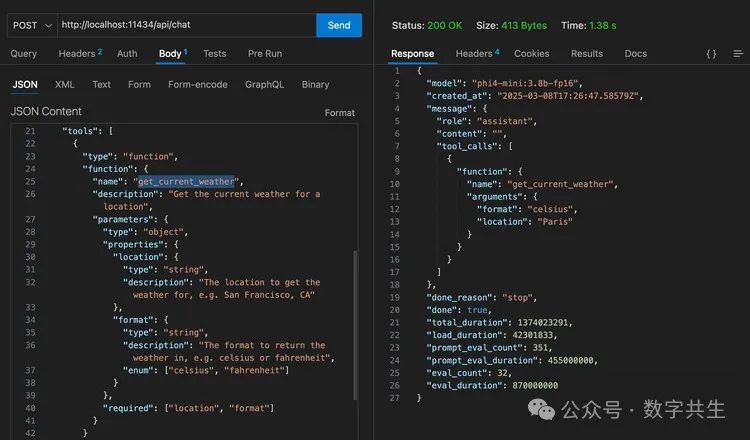The image size is (750, 440).
Task: Click the highlighted get_current_weather name in request
Action: [x=187, y=182]
